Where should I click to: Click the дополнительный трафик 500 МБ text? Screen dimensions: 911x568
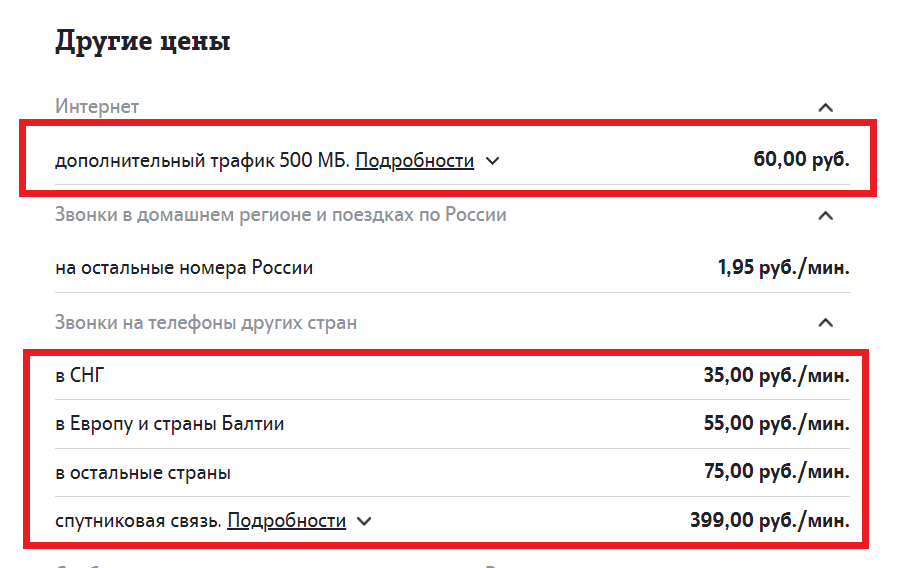(x=202, y=160)
